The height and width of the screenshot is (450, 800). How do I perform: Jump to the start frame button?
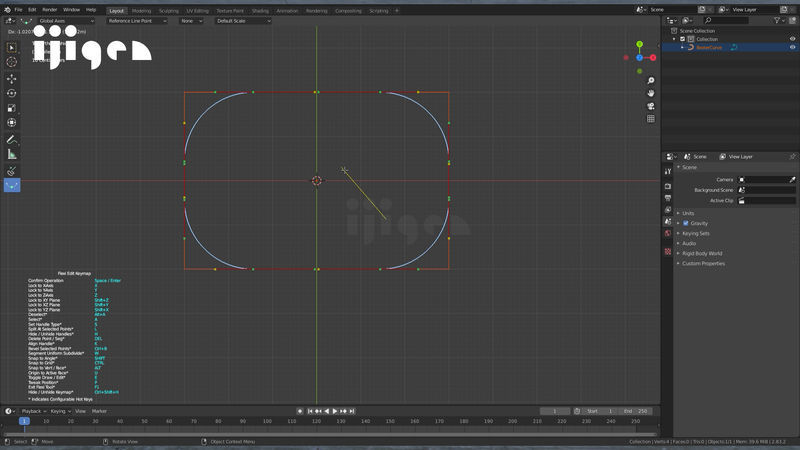click(x=310, y=411)
